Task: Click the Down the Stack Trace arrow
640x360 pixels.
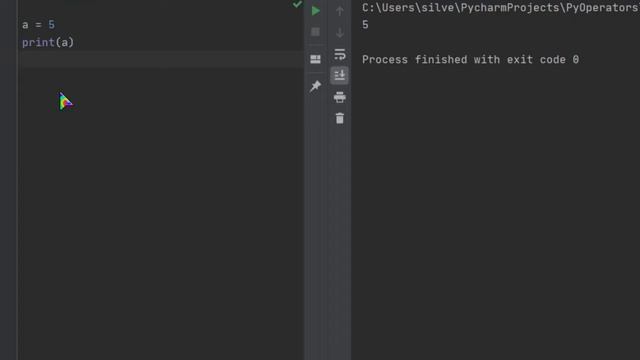Action: 340,32
